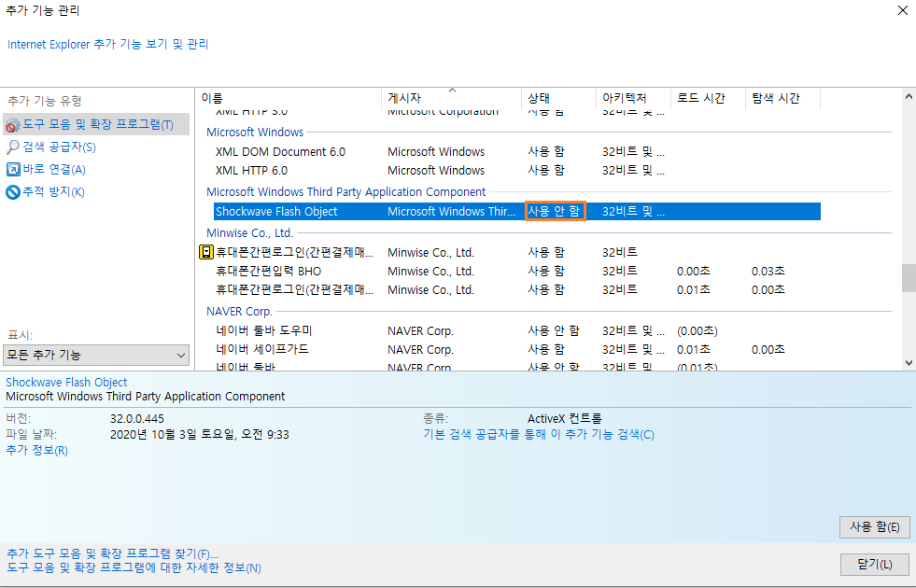
Task: Click ActiveX 컨트롤 type value
Action: pos(564,419)
